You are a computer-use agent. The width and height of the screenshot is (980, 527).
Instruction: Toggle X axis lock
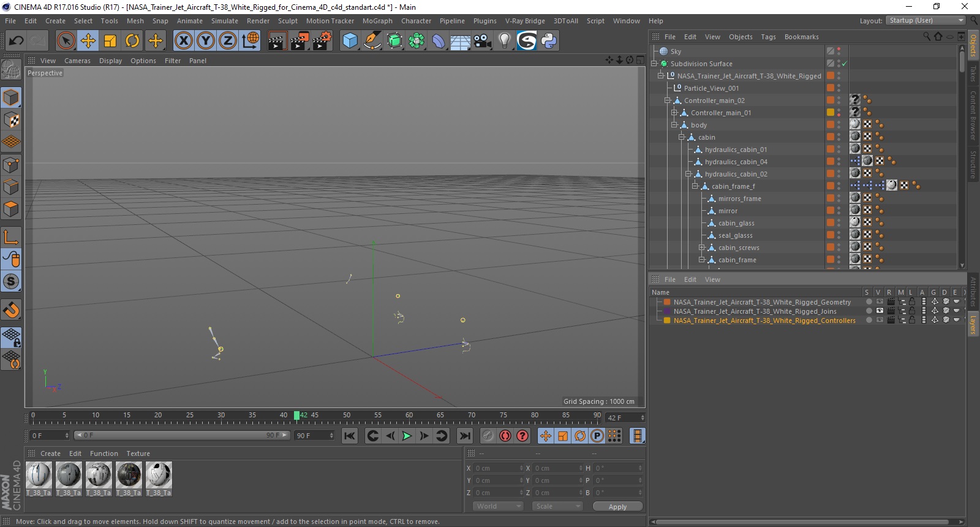click(183, 41)
